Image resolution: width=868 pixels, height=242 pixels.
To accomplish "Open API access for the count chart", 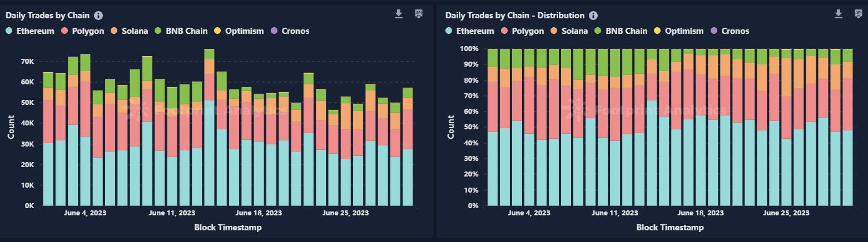I will click(419, 14).
